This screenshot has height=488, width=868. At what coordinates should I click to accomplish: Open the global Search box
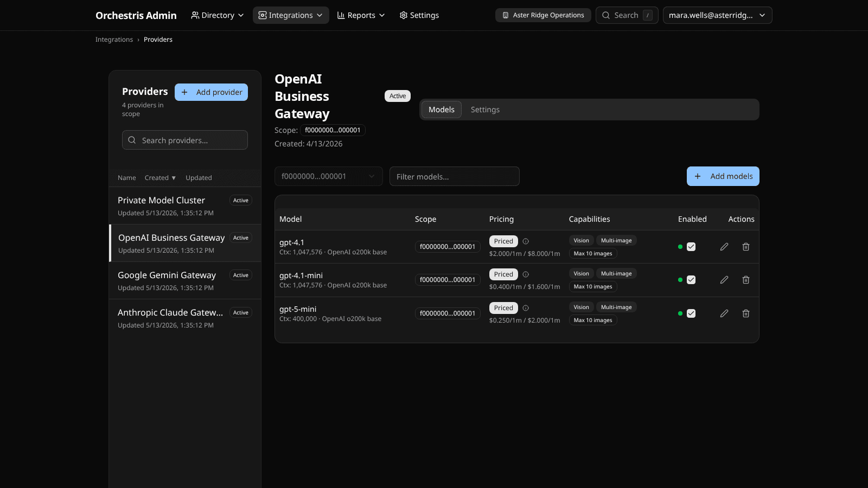coord(627,15)
